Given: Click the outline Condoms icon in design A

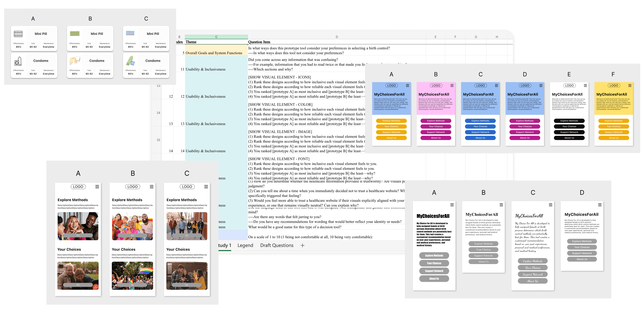Looking at the screenshot, I should pos(18,61).
